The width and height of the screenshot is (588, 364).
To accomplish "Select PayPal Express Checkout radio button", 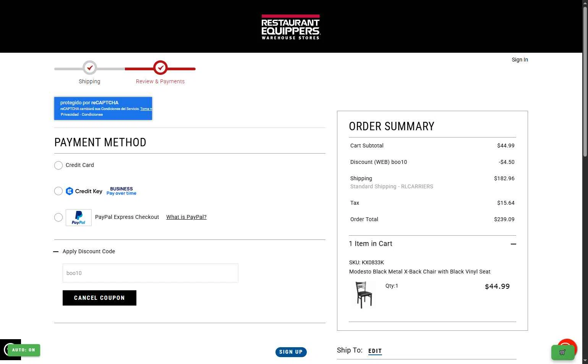I will coord(58,217).
